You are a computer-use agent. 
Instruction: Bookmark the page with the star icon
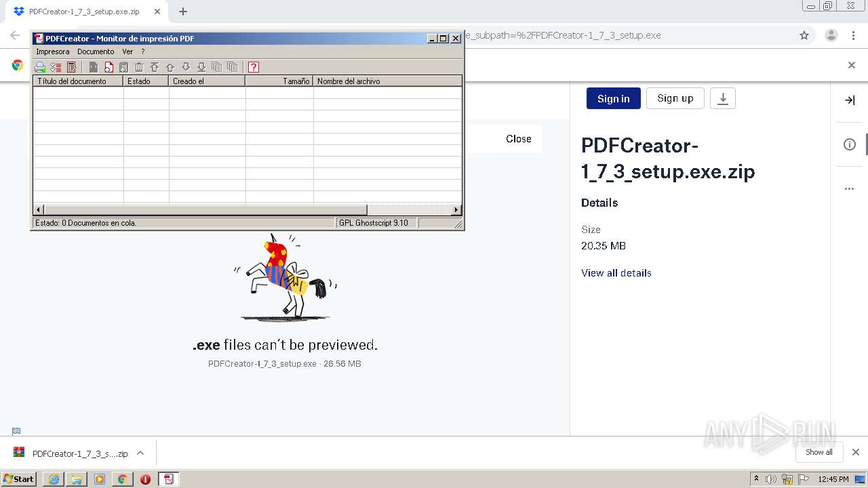804,35
